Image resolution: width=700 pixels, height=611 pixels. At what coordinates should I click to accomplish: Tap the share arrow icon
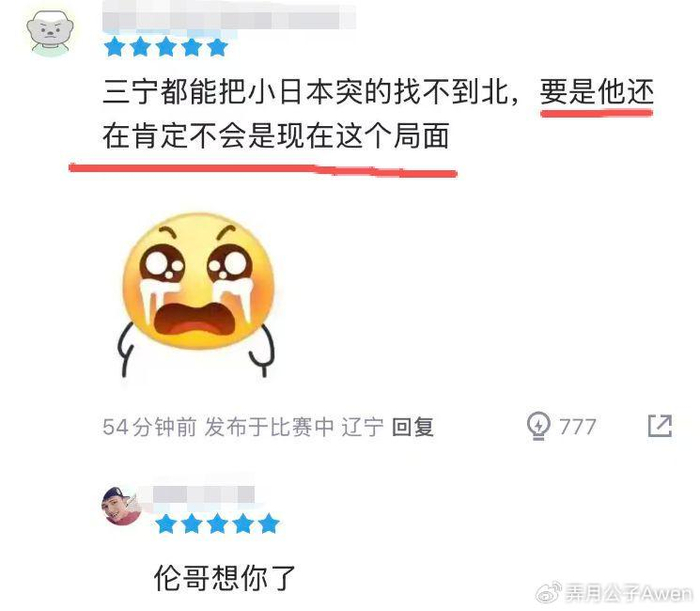(660, 426)
